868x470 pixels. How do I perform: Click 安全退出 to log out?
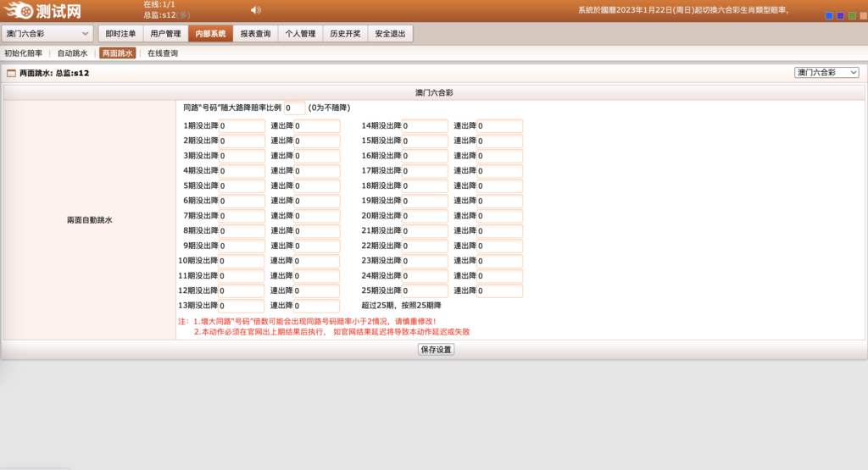(390, 34)
